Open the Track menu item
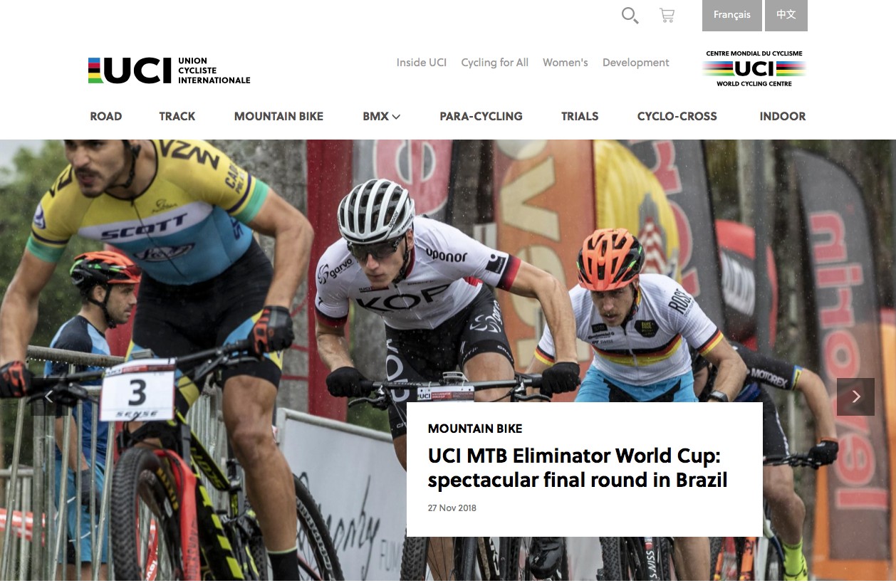 pos(177,116)
